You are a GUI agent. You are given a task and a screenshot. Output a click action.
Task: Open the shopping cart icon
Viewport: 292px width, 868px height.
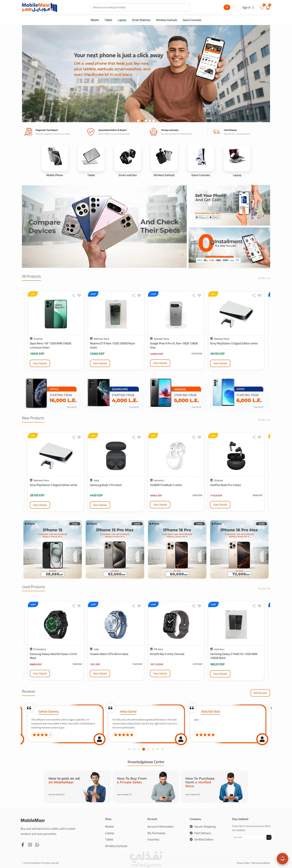coord(268,8)
